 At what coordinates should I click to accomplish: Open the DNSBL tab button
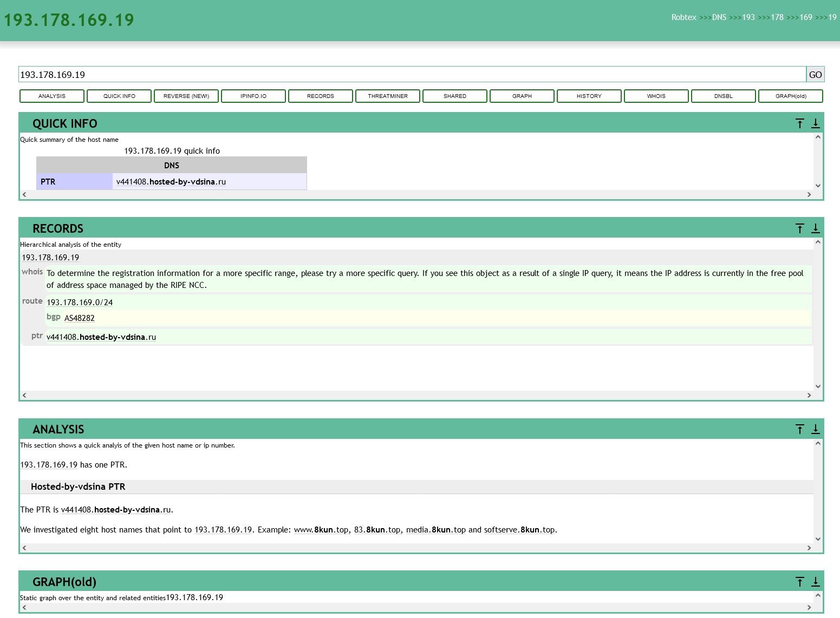click(724, 96)
